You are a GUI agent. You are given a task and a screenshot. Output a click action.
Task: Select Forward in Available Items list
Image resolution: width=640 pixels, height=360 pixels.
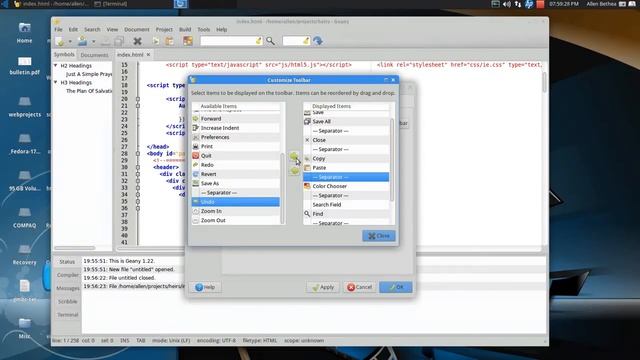click(x=236, y=118)
